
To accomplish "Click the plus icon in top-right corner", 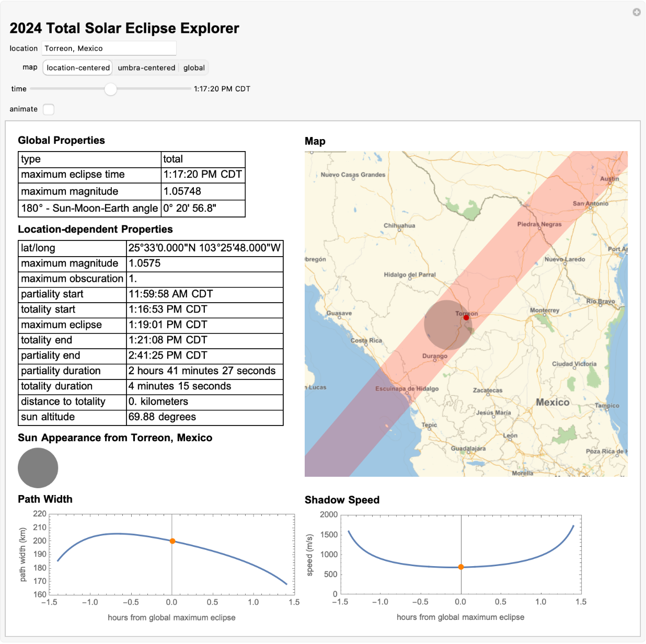I will tap(636, 12).
